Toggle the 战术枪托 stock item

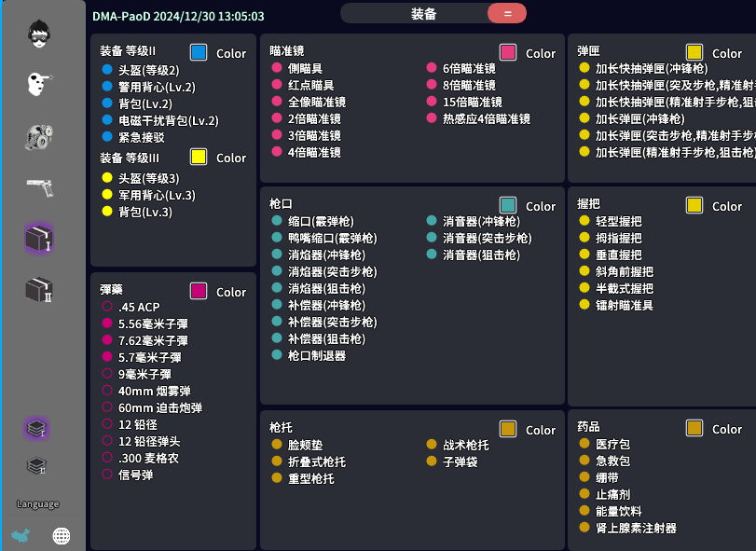(x=432, y=445)
